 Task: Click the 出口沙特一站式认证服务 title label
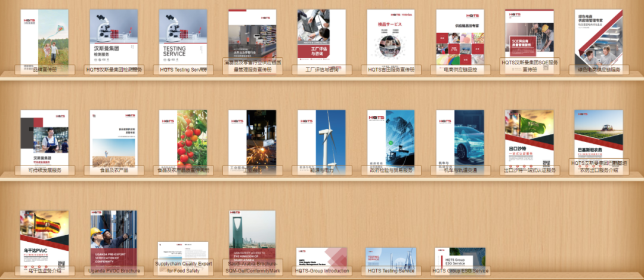(530, 170)
